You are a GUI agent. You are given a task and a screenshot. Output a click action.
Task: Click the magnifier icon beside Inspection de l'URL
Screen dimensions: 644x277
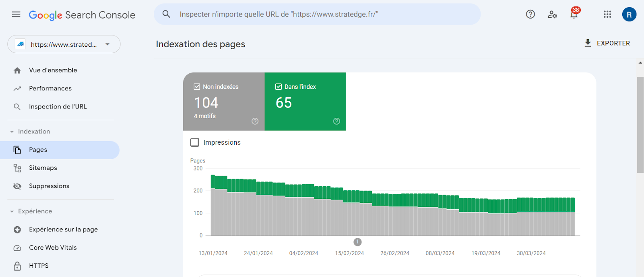tap(17, 107)
